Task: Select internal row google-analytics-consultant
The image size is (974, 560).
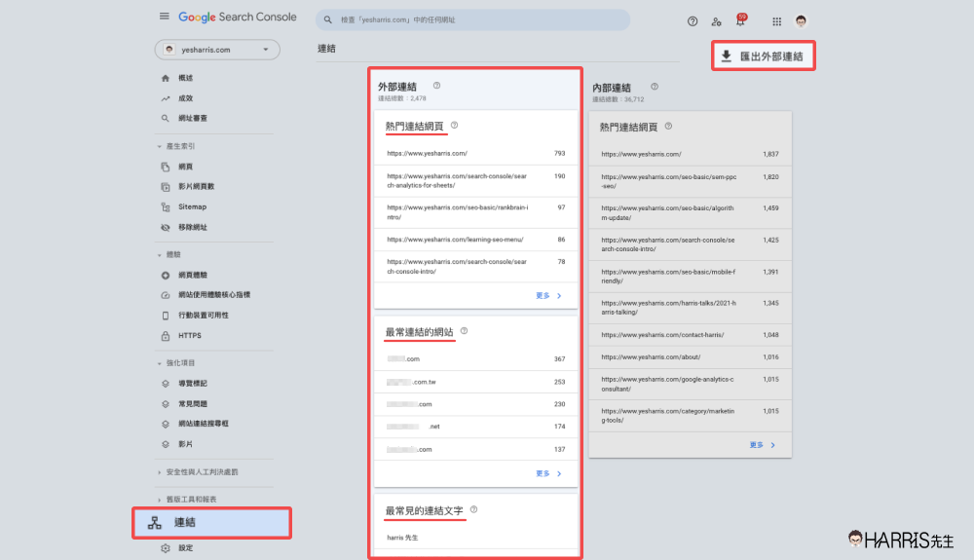Action: [x=691, y=385]
